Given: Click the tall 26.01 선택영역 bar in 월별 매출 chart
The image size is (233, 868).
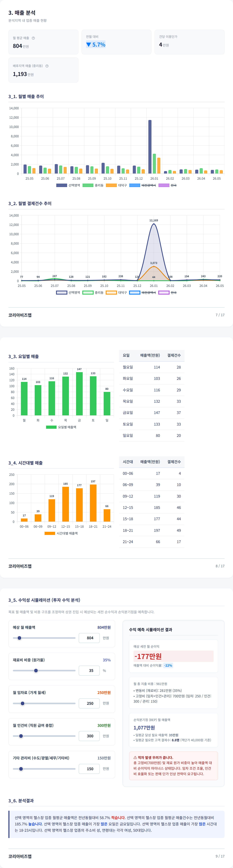Looking at the screenshot, I should click(150, 147).
